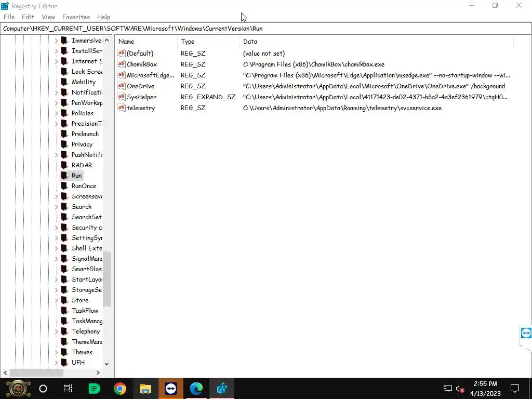
Task: Click tree horizontal scrollbar left arrow
Action: click(x=5, y=373)
